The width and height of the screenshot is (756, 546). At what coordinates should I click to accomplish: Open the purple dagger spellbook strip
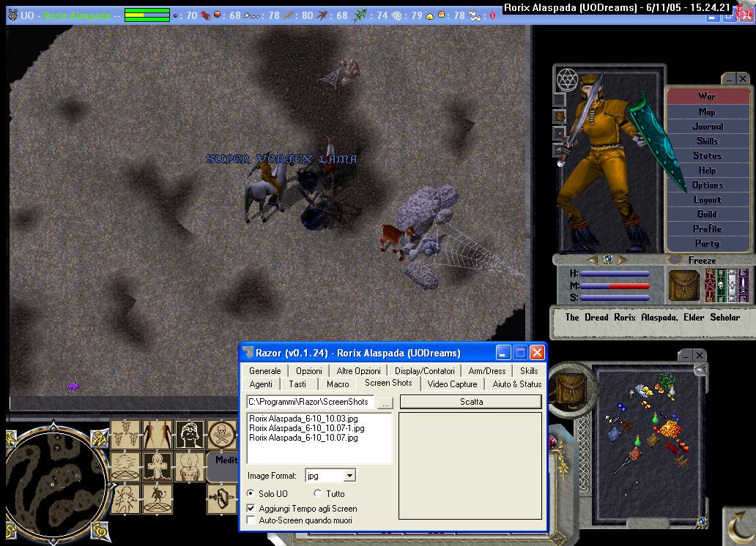pos(744,285)
